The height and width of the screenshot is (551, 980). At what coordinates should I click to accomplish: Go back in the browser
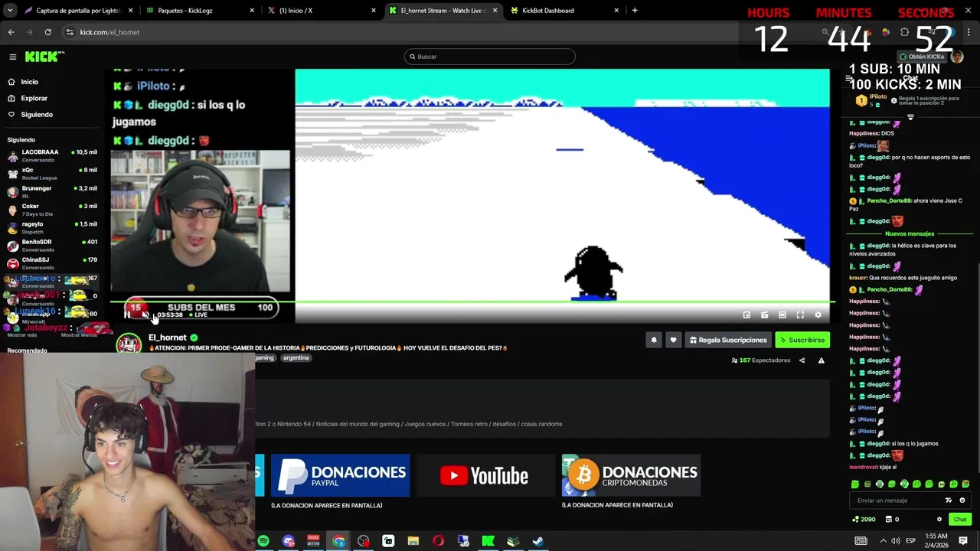[11, 32]
